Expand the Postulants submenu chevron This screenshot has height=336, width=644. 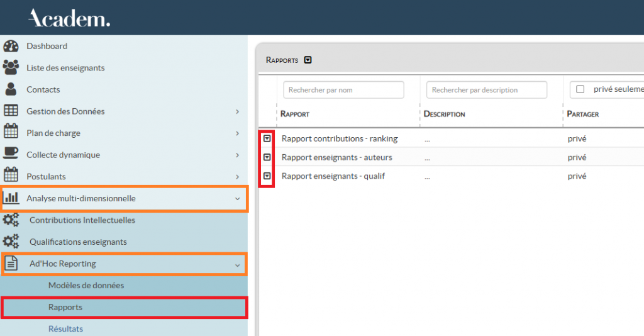click(237, 177)
